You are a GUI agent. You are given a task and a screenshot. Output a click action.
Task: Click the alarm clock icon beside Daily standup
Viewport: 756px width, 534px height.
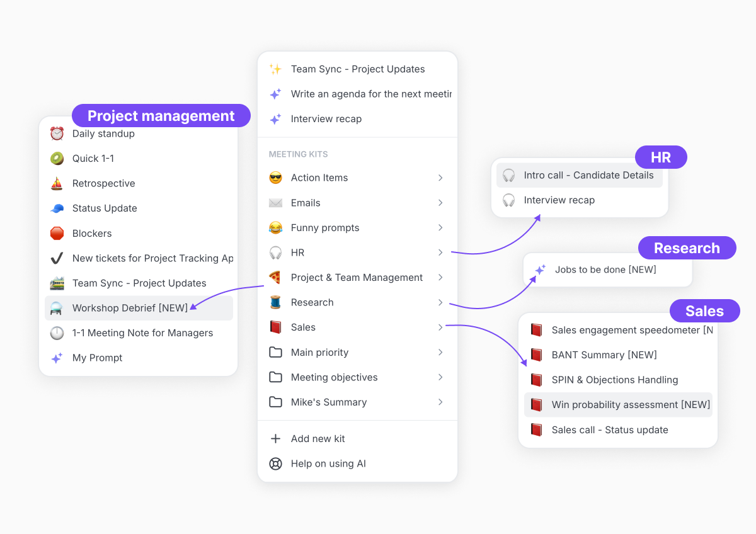click(x=57, y=133)
